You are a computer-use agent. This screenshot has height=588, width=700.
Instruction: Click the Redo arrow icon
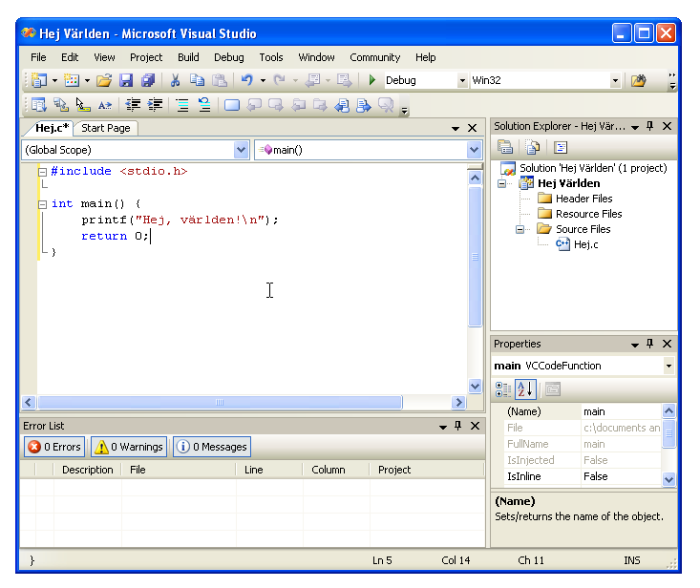coord(280,80)
